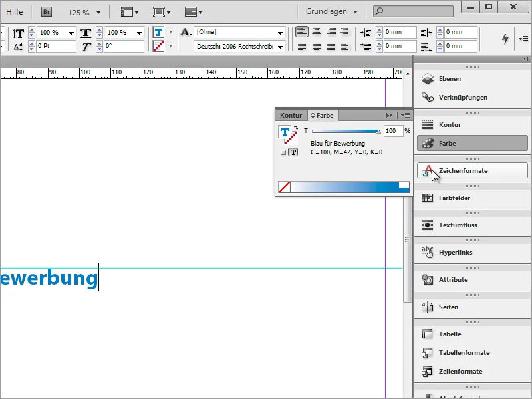Select the text fill color icon in control bar
Viewport: 532px width, 399px height.
pos(158,32)
